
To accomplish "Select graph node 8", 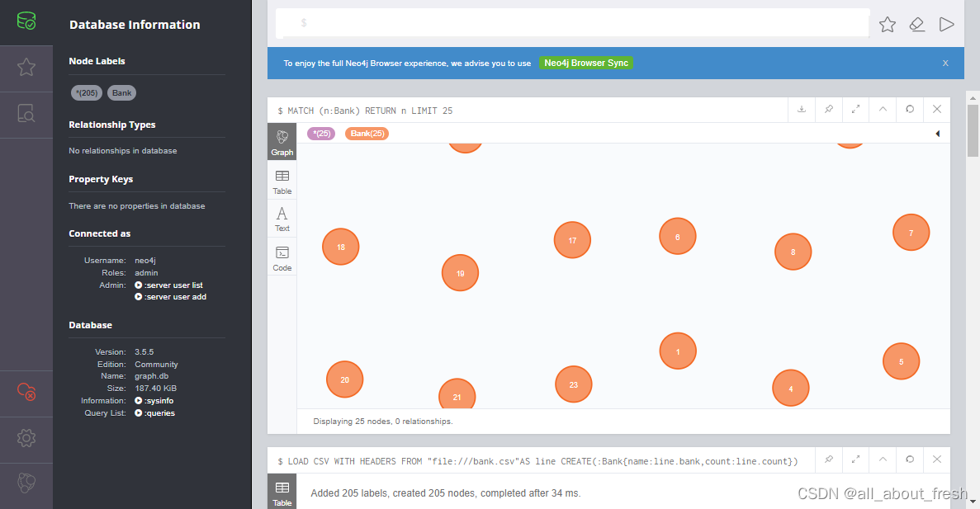I will pyautogui.click(x=793, y=252).
